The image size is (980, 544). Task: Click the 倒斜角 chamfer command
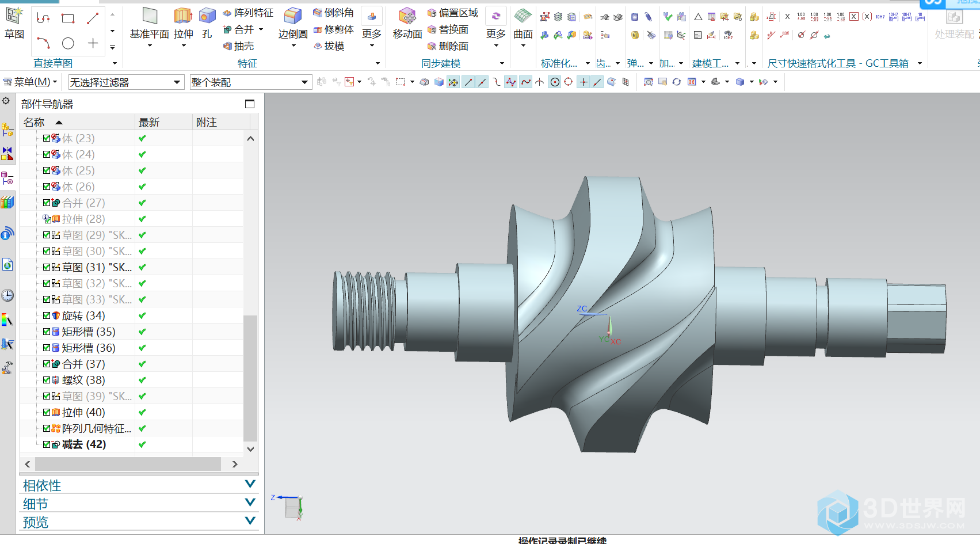tap(333, 13)
